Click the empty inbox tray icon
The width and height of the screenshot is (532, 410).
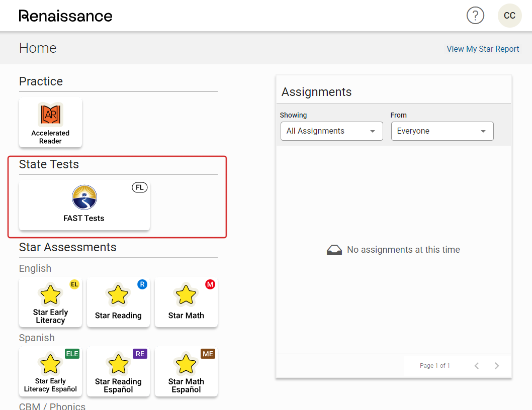tap(334, 250)
